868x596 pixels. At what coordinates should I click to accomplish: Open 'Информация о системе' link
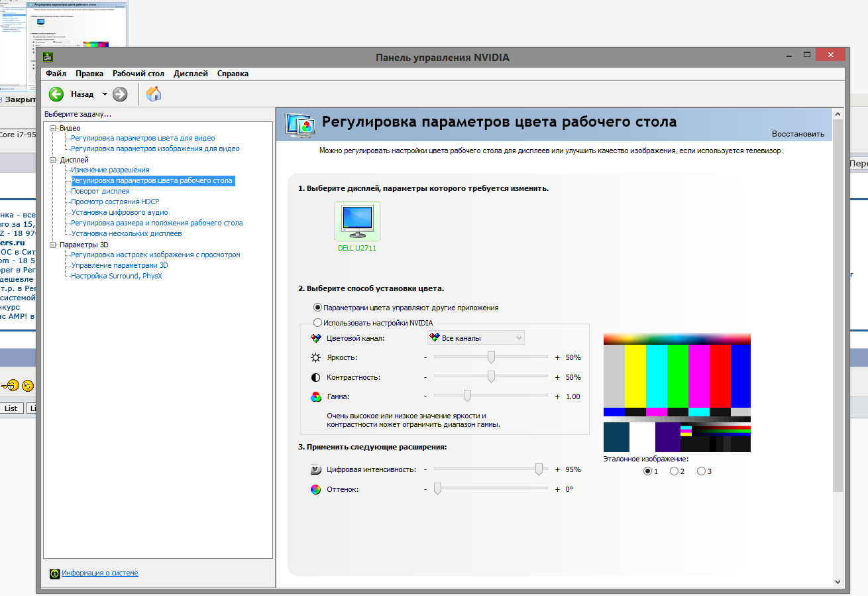(x=100, y=573)
